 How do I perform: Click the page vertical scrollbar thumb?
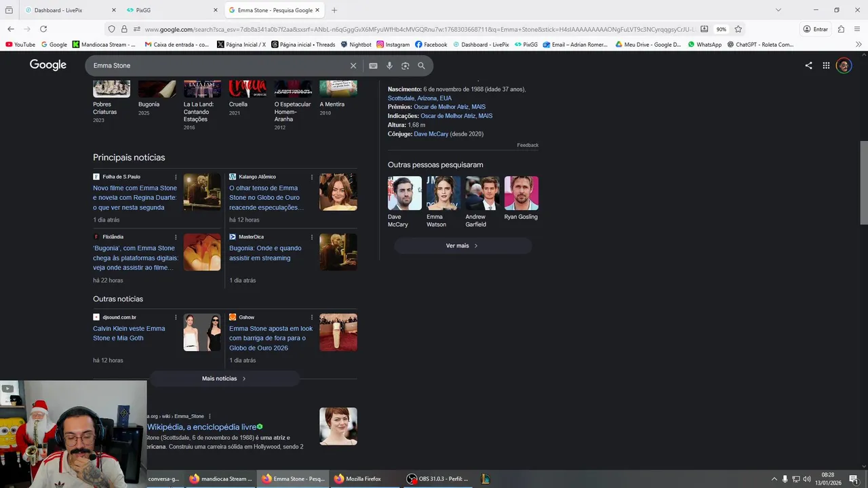tap(863, 182)
